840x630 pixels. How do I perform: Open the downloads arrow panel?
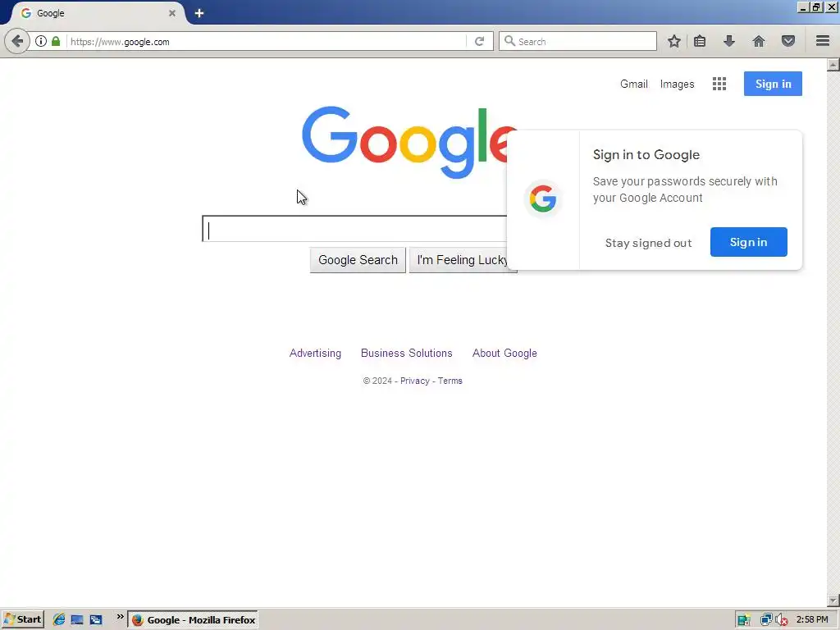tap(729, 41)
